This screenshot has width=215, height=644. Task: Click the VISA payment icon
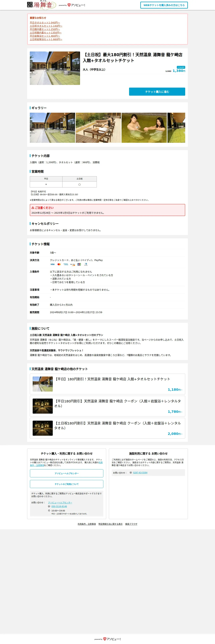pyautogui.click(x=52, y=264)
